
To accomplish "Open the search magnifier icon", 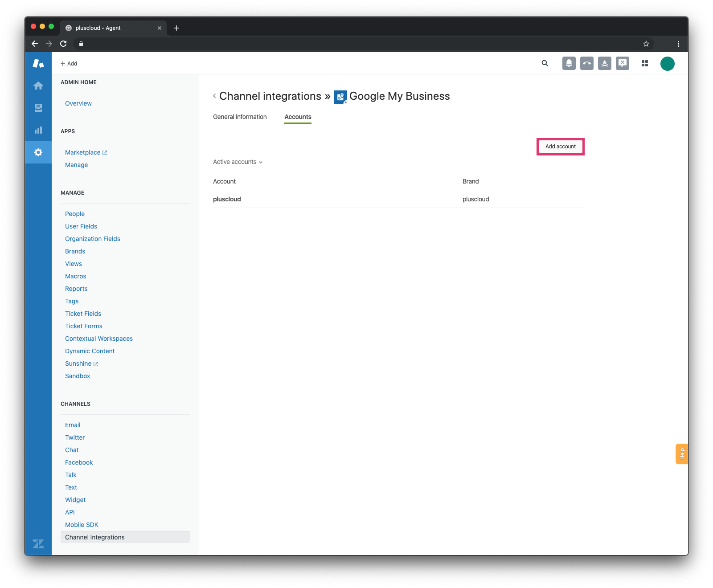I will coord(545,63).
